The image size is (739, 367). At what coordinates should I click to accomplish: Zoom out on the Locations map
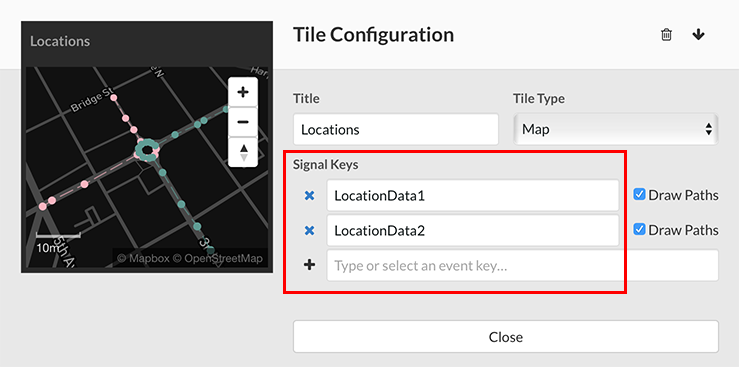tap(243, 122)
